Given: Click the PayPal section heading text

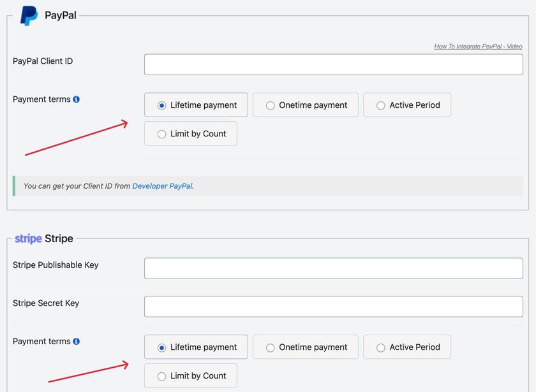Looking at the screenshot, I should pos(61,15).
